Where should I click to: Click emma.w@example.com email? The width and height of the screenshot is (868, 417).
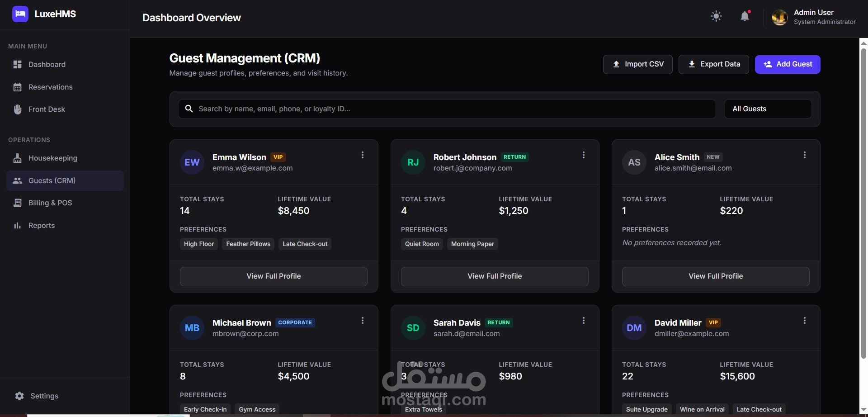tap(253, 168)
